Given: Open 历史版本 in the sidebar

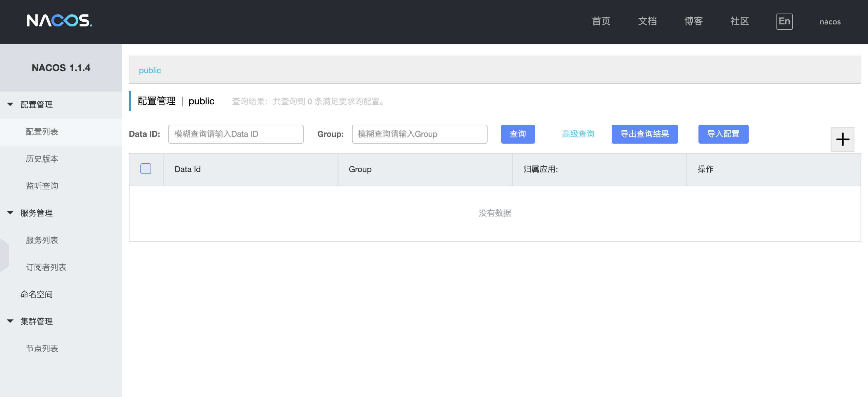Looking at the screenshot, I should point(42,159).
